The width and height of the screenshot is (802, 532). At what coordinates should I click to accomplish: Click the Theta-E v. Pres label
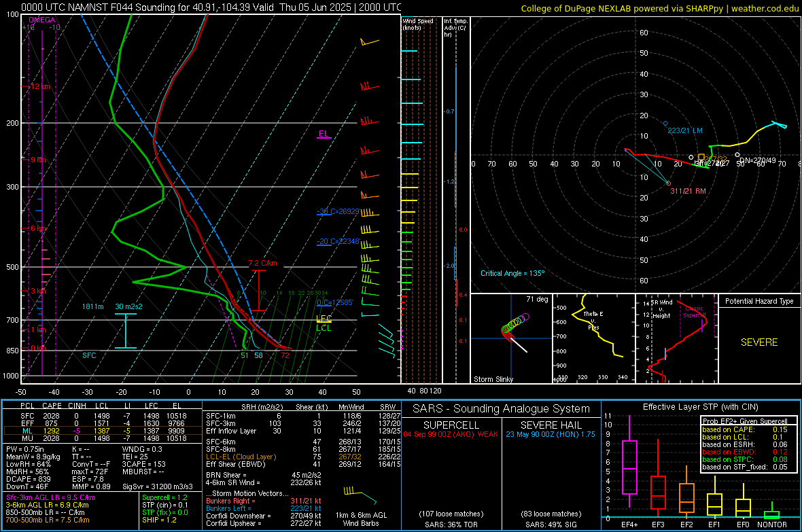click(x=593, y=320)
